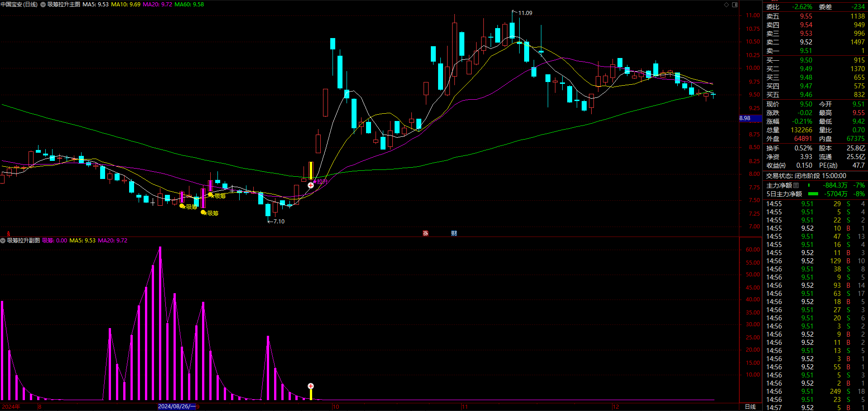Expand the 吸筹拉升副图 indicator dropdown

(3, 241)
